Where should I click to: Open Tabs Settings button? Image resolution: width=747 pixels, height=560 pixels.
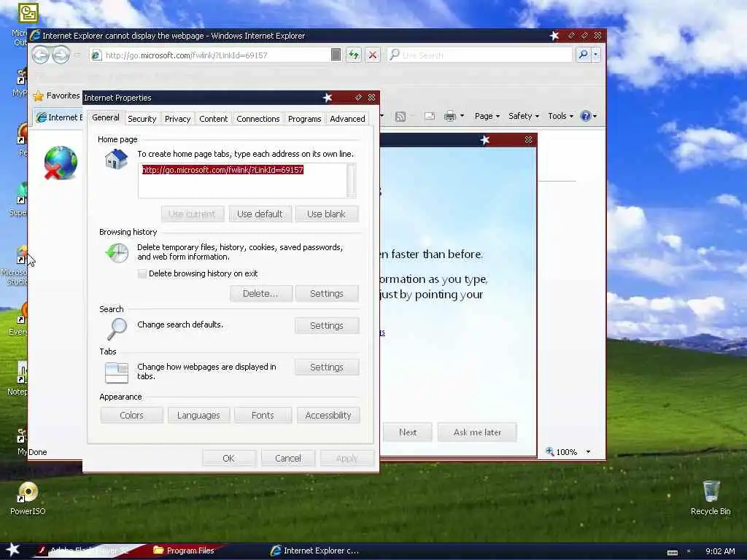[327, 367]
